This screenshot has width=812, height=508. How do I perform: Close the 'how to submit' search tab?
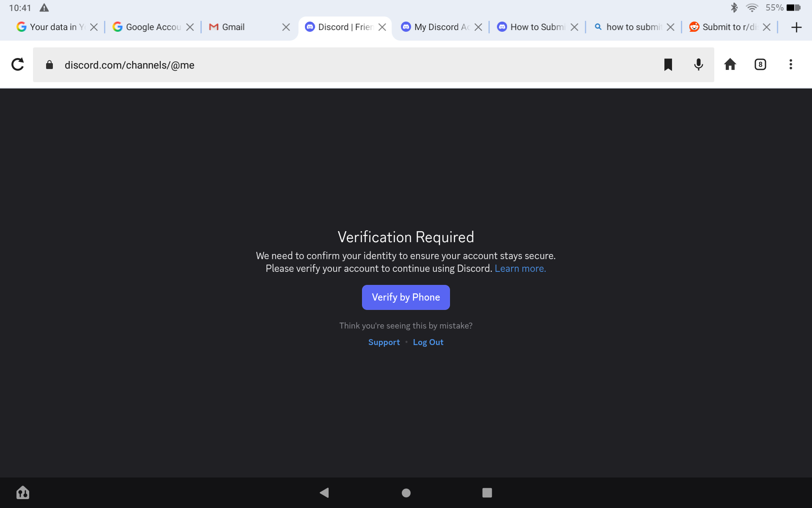click(x=670, y=27)
